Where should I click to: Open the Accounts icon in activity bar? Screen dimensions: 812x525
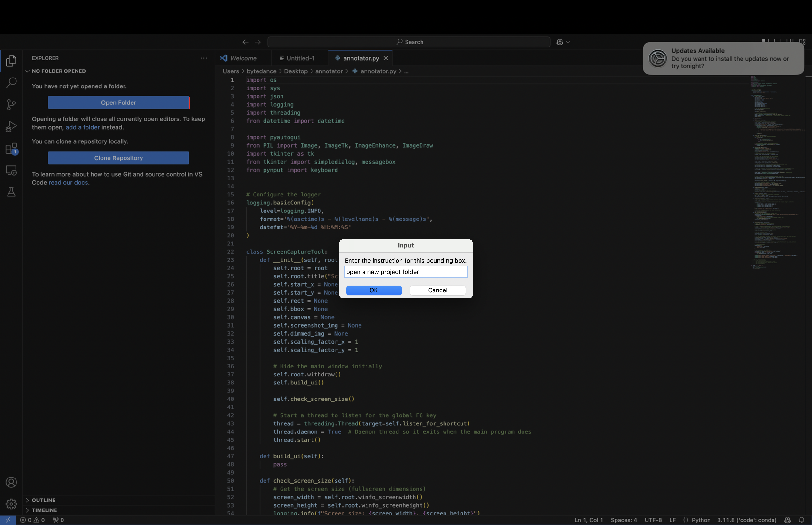click(11, 482)
